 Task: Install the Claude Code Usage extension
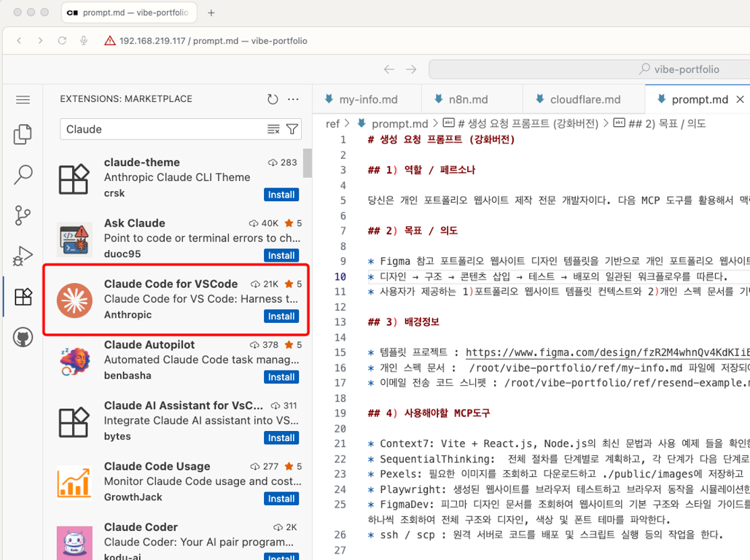click(x=281, y=499)
